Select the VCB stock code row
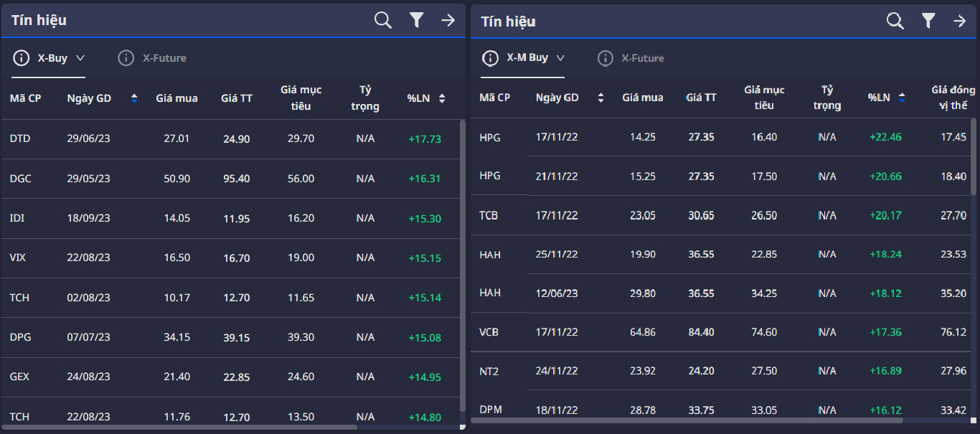 click(489, 332)
